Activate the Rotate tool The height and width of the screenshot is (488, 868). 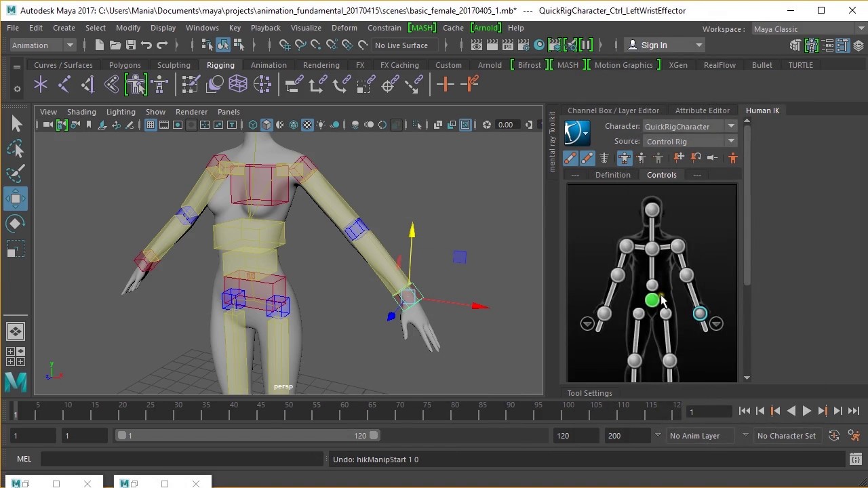pyautogui.click(x=16, y=224)
